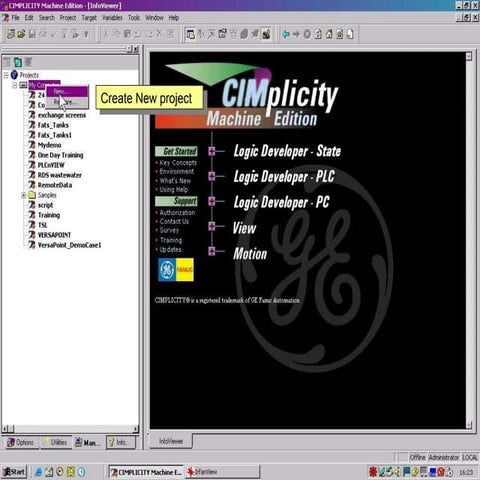Viewport: 480px width, 480px height.
Task: Select the One Day Training project
Action: 60,155
